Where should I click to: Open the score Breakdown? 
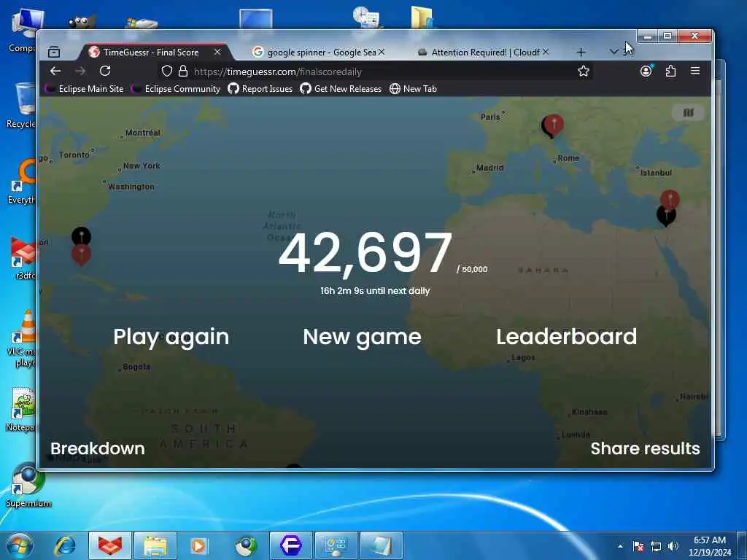coord(98,448)
